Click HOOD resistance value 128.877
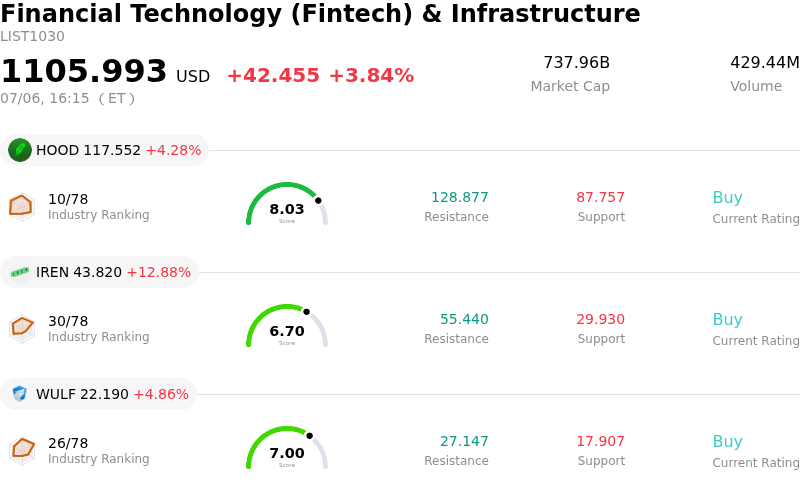The height and width of the screenshot is (488, 800). (x=460, y=197)
